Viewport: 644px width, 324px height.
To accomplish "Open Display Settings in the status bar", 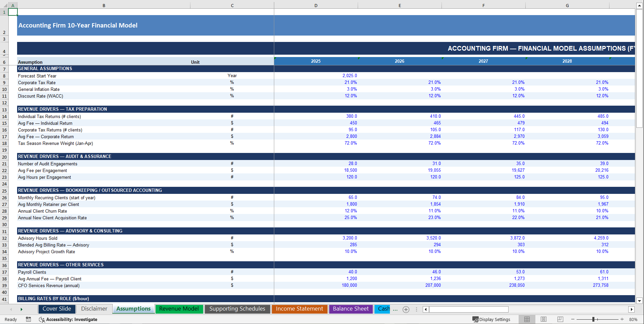I will [491, 319].
